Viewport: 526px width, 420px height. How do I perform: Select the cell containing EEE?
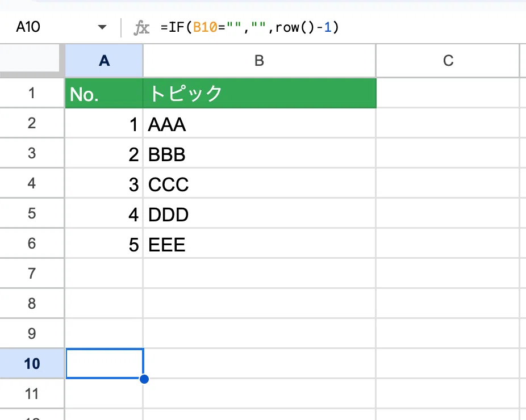pos(260,243)
